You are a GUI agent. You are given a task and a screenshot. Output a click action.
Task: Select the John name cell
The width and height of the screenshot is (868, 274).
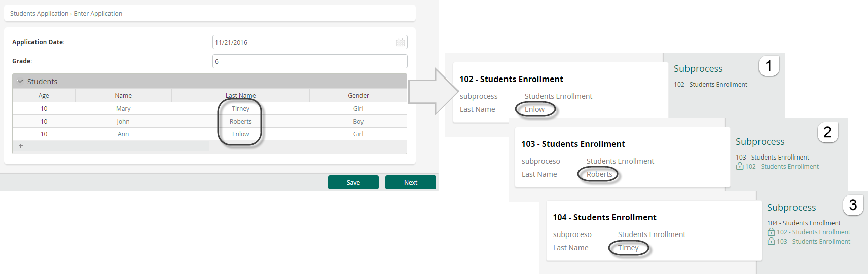click(x=123, y=121)
